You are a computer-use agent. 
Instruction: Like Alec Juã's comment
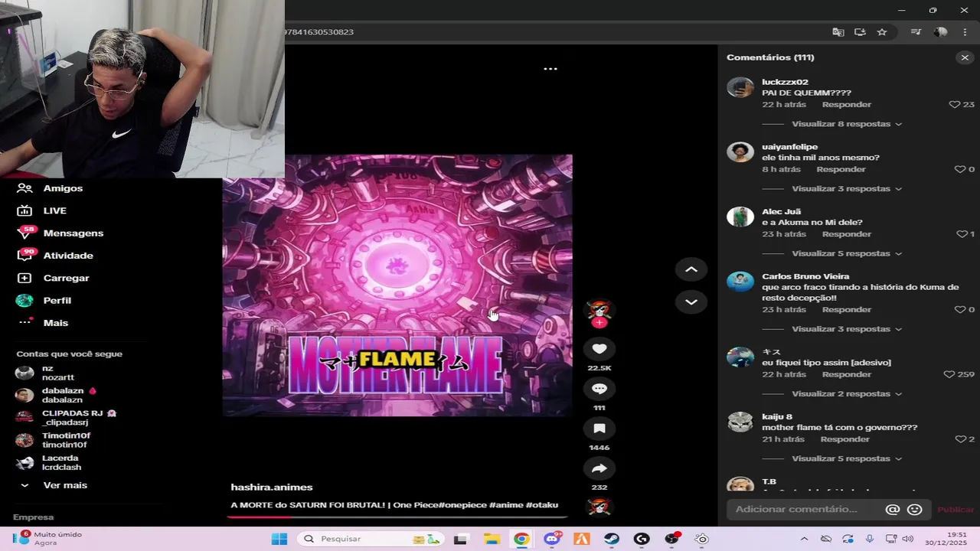(x=962, y=234)
